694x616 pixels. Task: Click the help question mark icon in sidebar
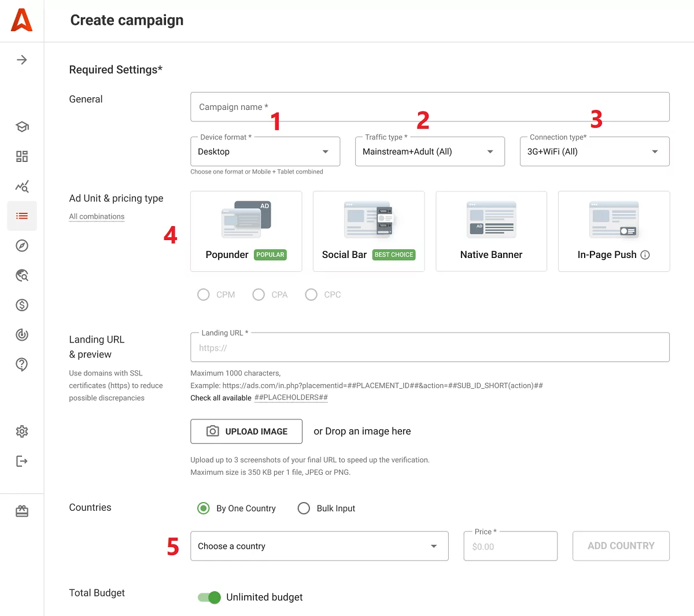tap(21, 364)
